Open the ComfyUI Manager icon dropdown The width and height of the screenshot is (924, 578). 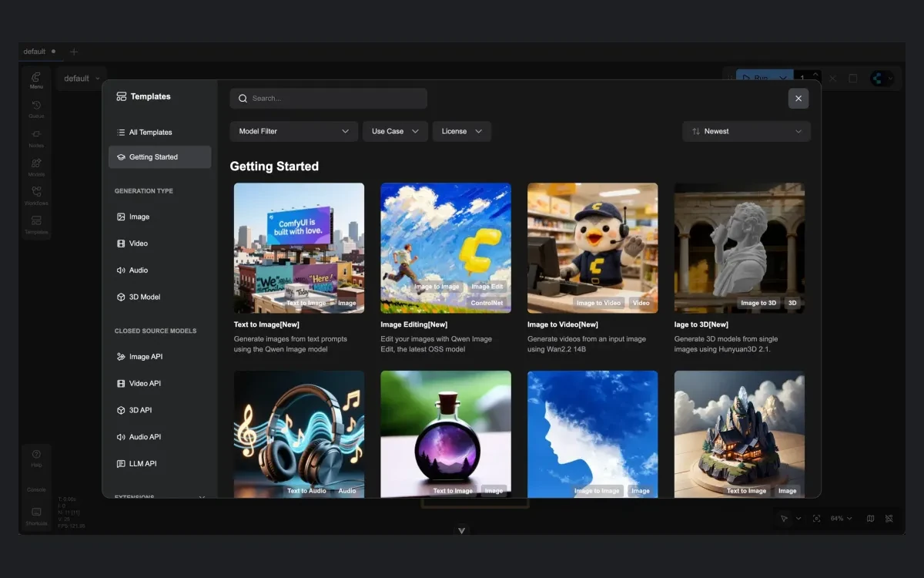tap(882, 79)
